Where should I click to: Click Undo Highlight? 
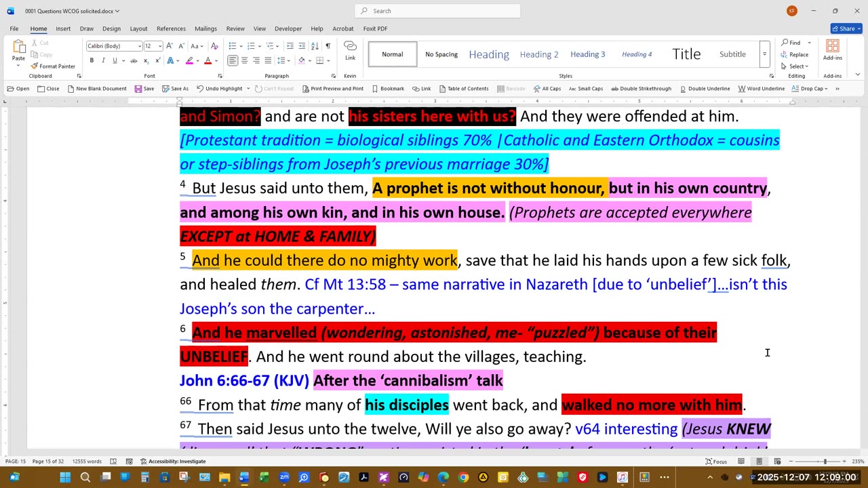(219, 89)
